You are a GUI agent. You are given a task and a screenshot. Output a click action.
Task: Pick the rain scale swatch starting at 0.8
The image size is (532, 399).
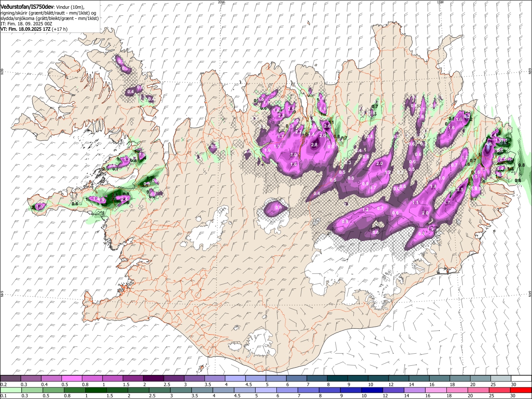click(74, 390)
